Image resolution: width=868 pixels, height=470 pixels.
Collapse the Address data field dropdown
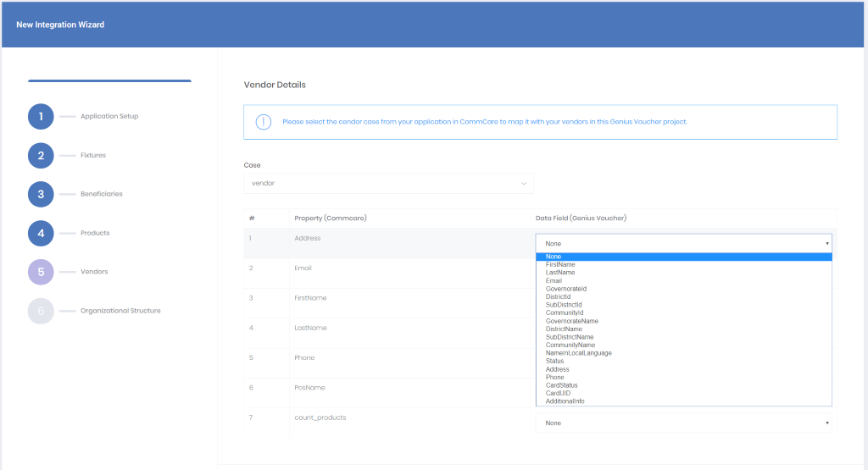[x=683, y=243]
